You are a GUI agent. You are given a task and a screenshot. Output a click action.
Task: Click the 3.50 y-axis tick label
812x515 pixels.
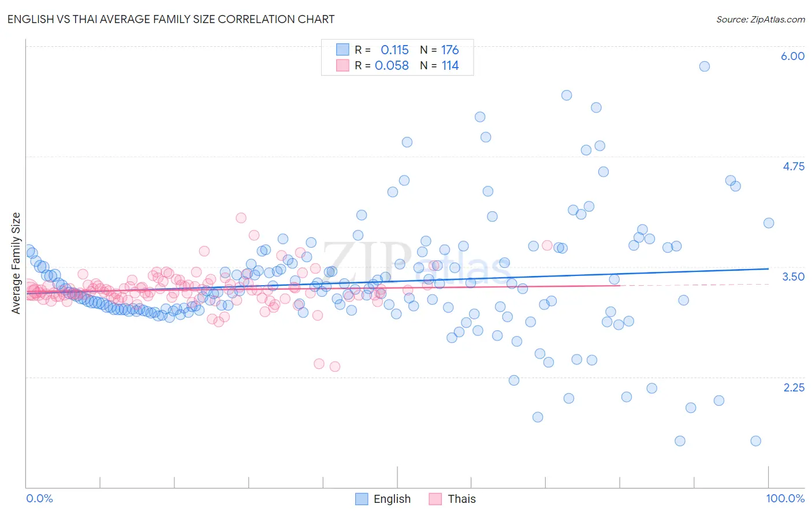pyautogui.click(x=793, y=277)
